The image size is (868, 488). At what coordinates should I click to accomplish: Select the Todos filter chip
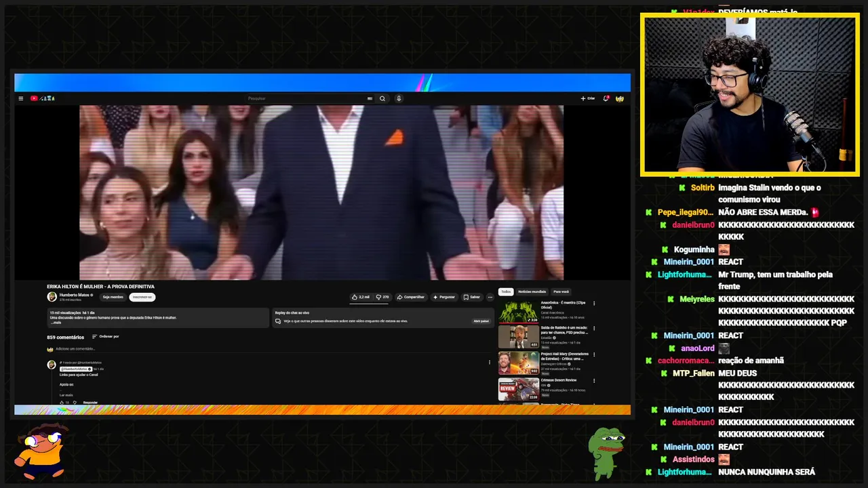[x=506, y=291]
